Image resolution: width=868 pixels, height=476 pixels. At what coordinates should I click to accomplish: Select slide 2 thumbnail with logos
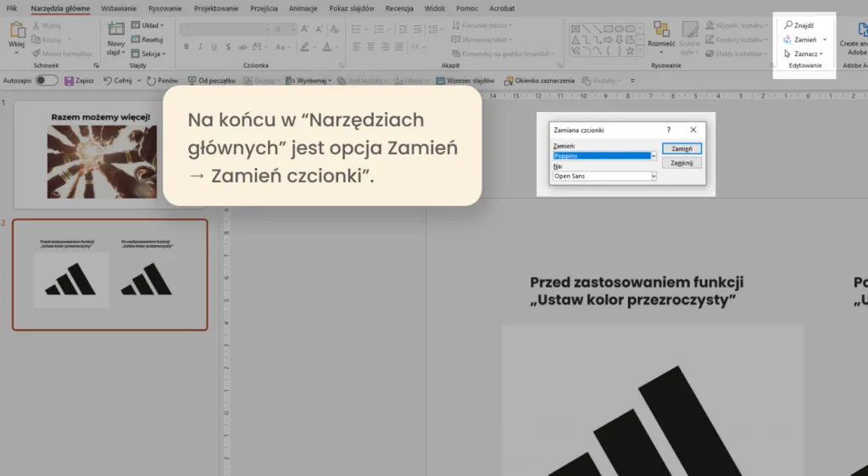click(110, 274)
